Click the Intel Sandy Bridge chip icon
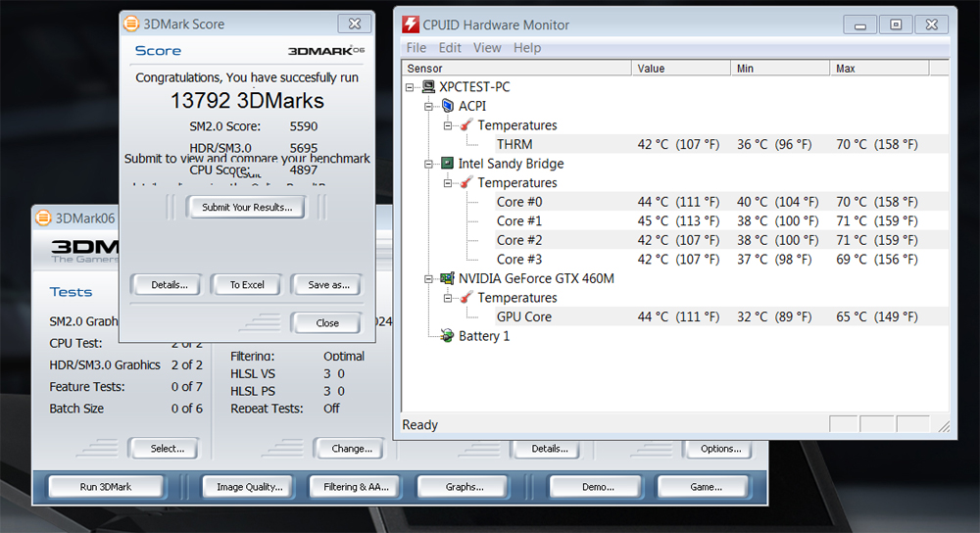980x533 pixels. [447, 163]
